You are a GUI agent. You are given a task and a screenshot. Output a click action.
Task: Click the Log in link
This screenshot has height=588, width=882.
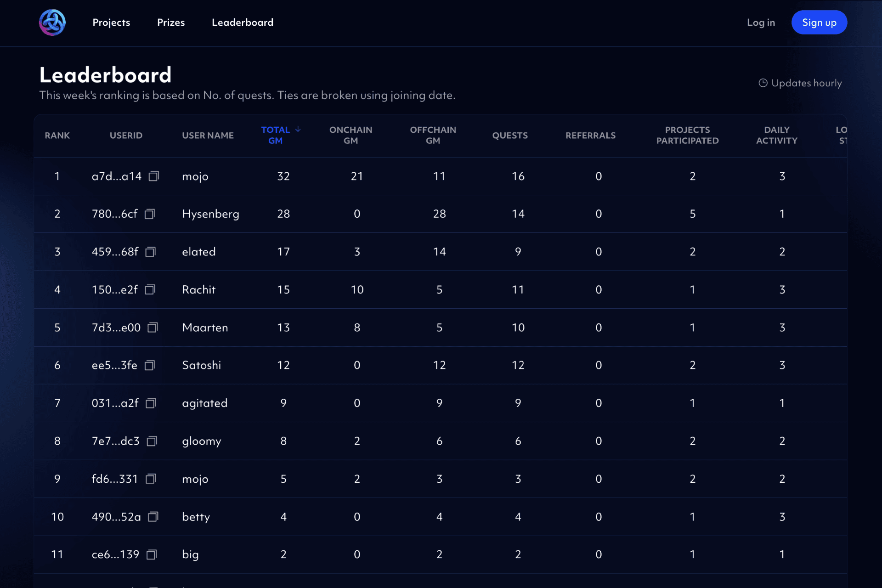coord(761,23)
